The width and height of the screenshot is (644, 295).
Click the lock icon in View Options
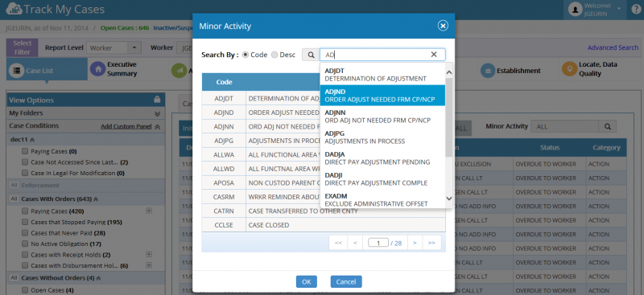(157, 100)
